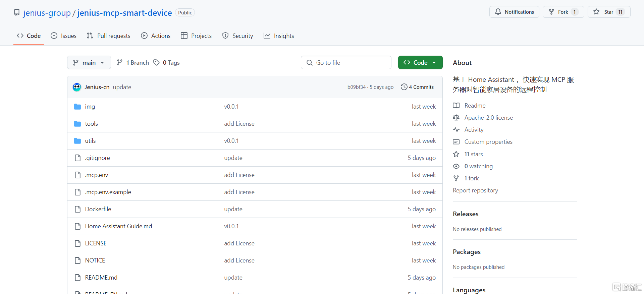
Task: Click the Jenius-cn avatar image
Action: point(77,87)
